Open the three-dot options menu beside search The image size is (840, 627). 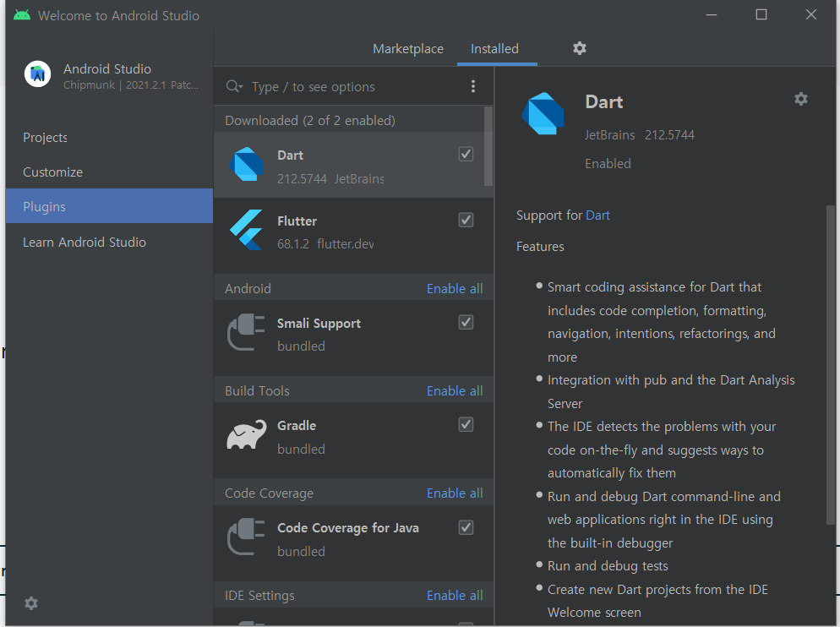coord(473,86)
